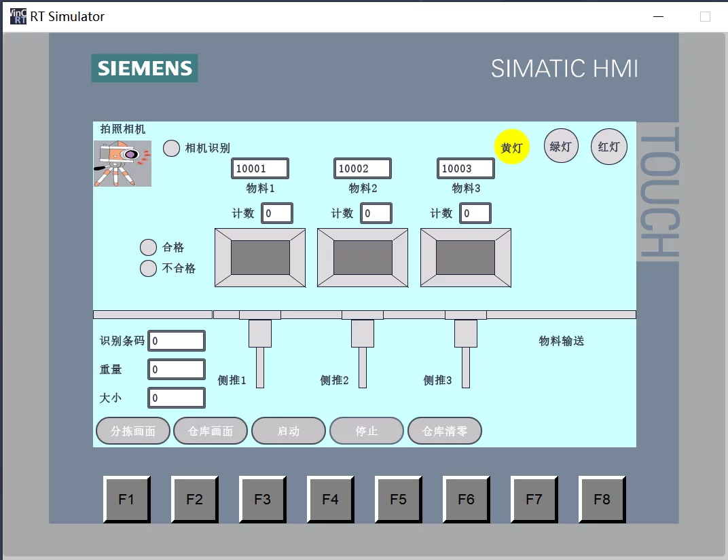Toggle the 相机识别 camera recognition indicator
The width and height of the screenshot is (728, 560).
(x=171, y=148)
